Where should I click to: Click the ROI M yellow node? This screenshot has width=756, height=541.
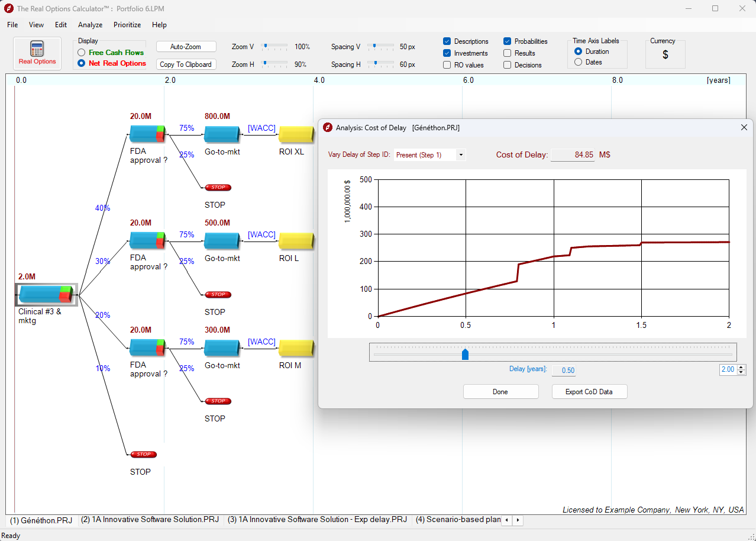296,348
